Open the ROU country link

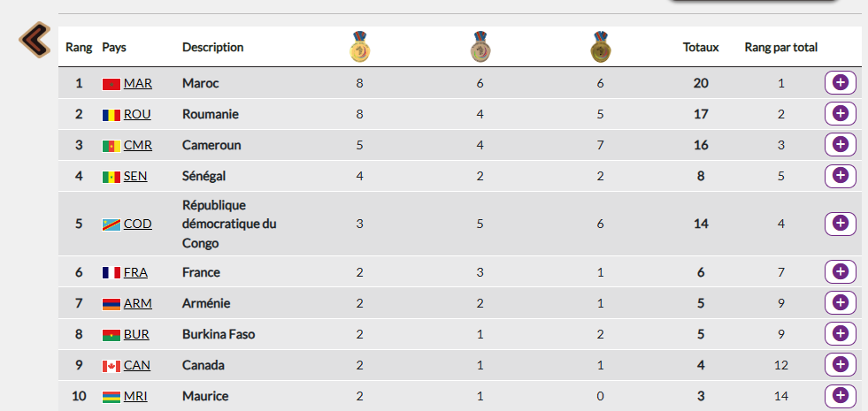point(137,114)
